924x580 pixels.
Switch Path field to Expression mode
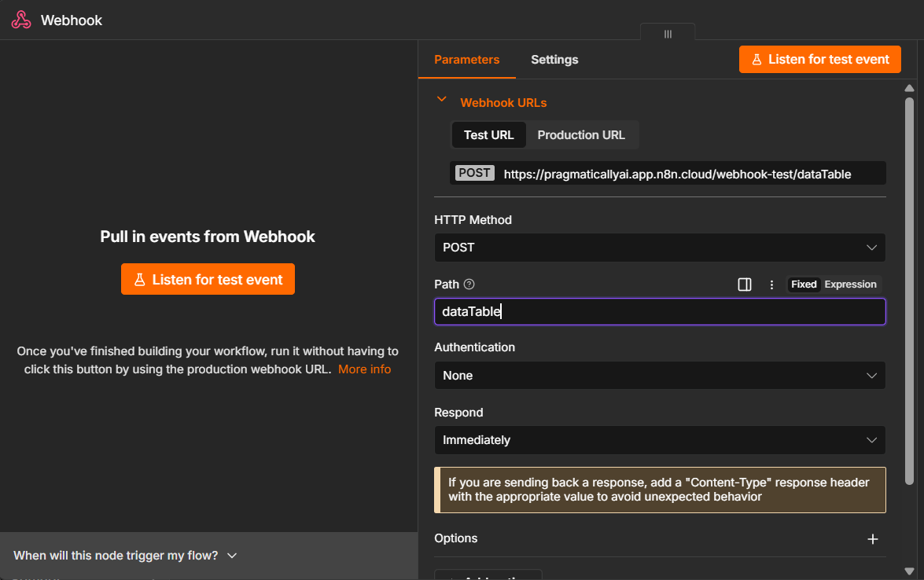point(850,284)
